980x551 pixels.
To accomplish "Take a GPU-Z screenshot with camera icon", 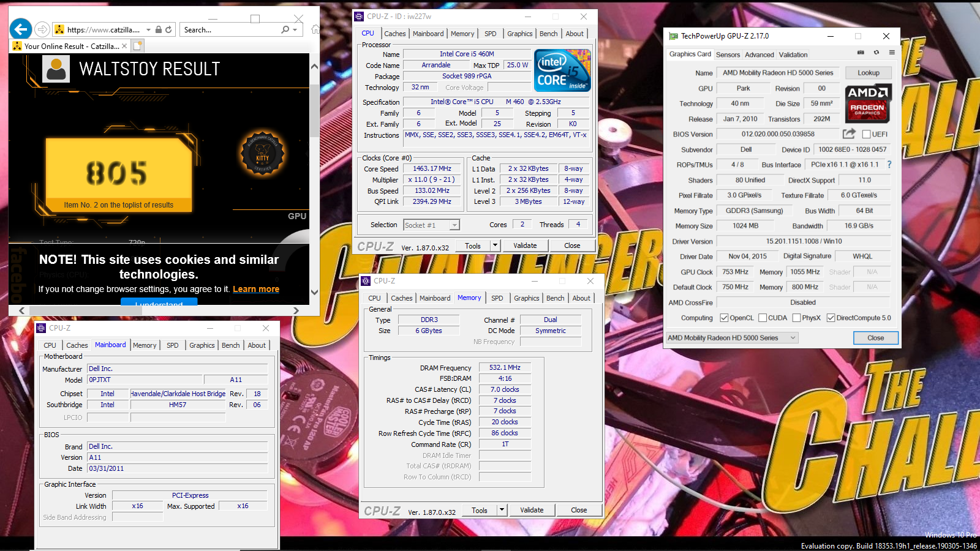I will (x=861, y=53).
